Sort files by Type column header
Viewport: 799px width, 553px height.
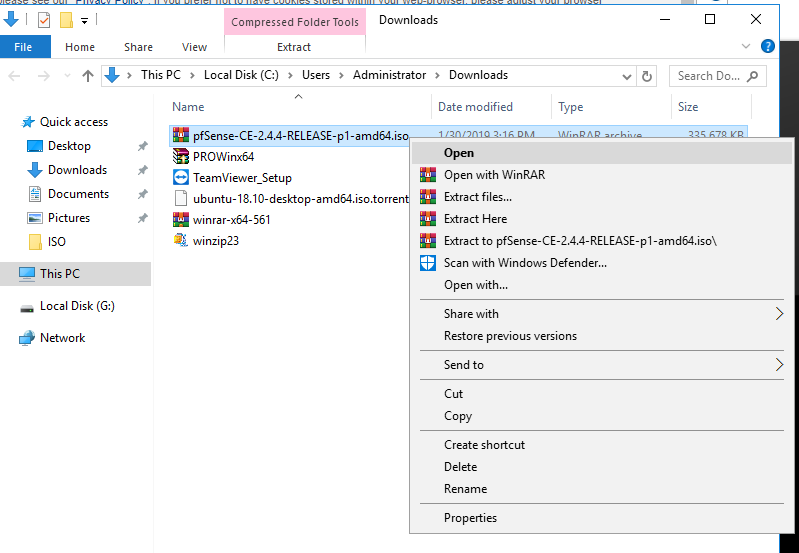coord(611,107)
